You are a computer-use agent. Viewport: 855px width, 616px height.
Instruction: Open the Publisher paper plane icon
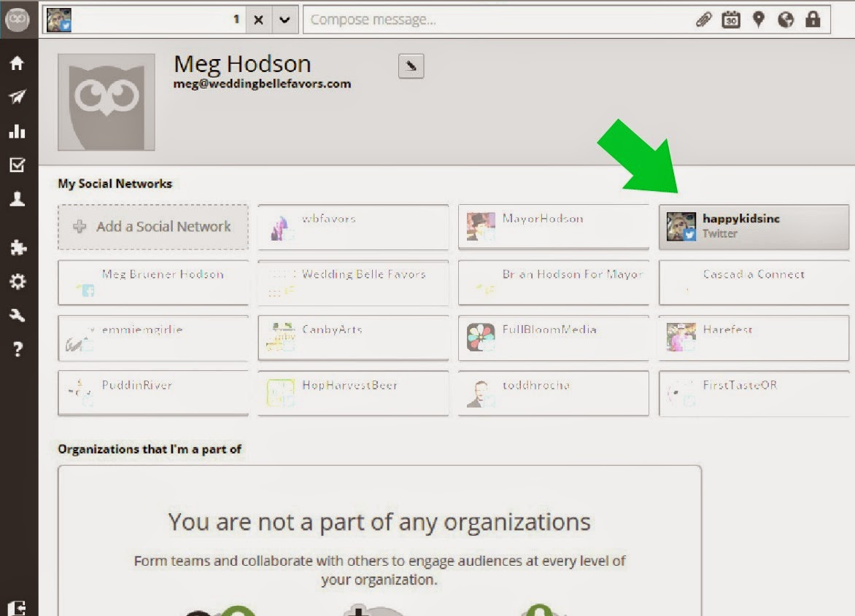point(17,97)
